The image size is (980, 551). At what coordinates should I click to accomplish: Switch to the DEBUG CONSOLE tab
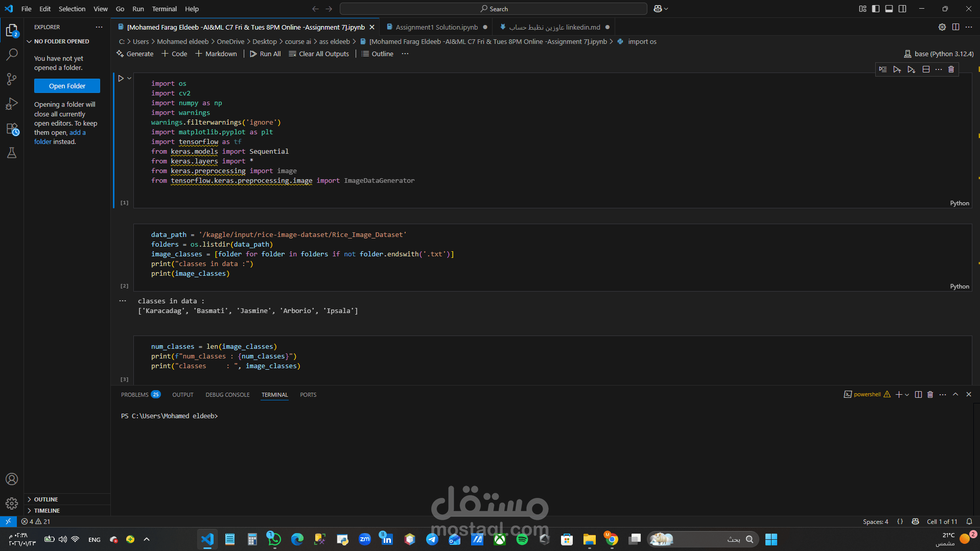pyautogui.click(x=227, y=395)
